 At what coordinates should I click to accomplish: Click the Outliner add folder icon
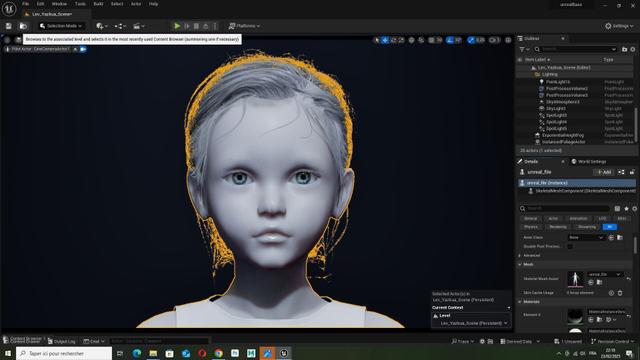(624, 49)
